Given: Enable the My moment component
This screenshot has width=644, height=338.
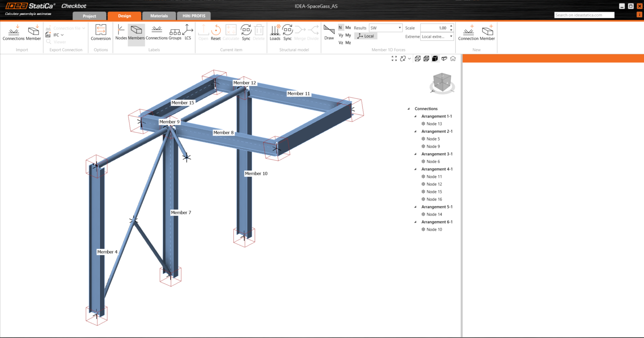Looking at the screenshot, I should click(348, 35).
